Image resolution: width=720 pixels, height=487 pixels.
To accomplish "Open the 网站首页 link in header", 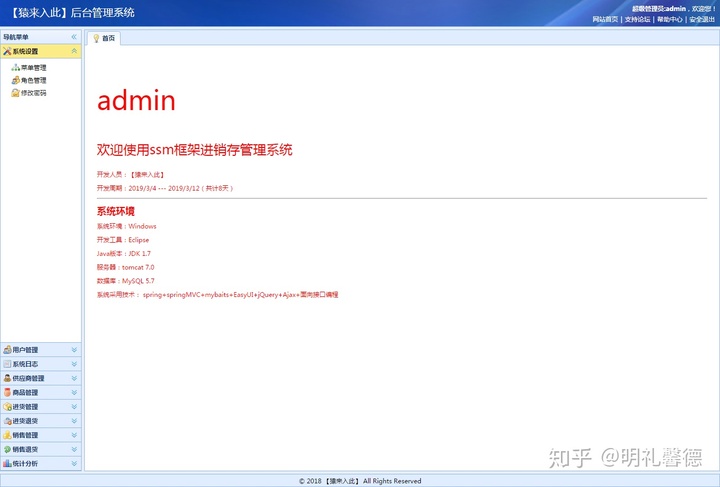I will pos(605,19).
